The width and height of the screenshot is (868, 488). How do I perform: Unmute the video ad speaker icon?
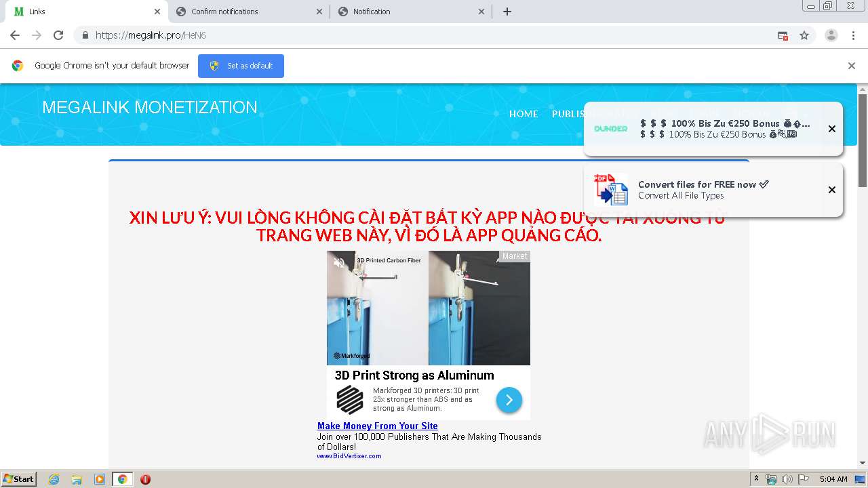(x=339, y=263)
